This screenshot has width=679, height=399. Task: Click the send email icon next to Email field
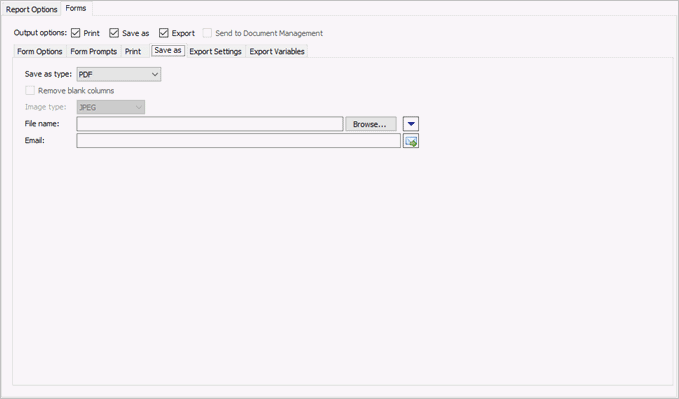411,141
